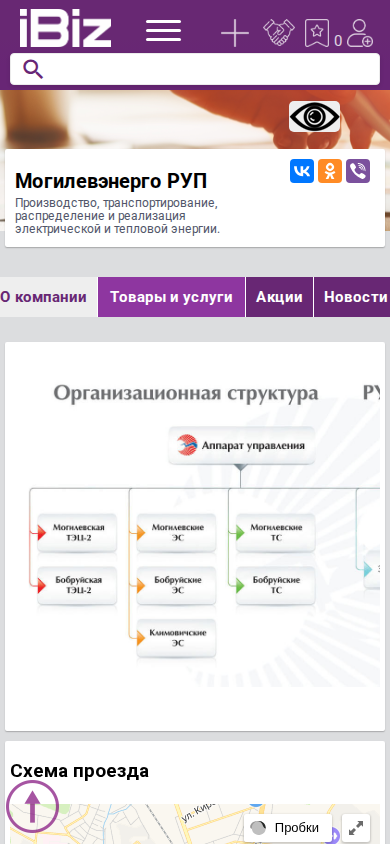Focus the search input field
This screenshot has height=844, width=390.
195,69
